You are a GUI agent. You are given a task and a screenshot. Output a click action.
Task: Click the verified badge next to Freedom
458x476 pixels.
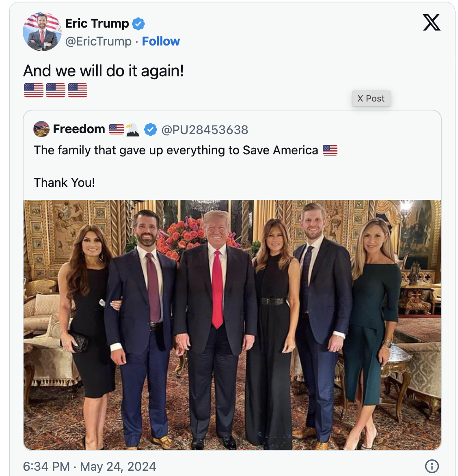click(150, 130)
